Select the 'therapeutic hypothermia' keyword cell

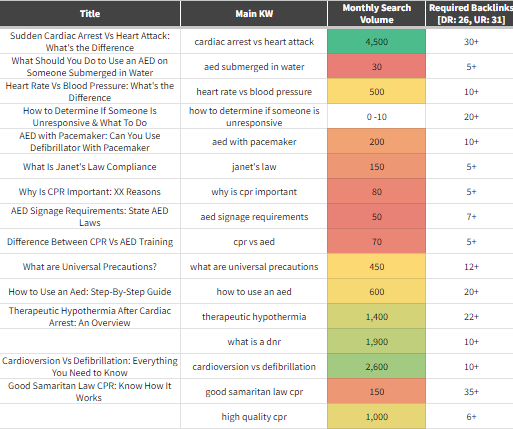[x=254, y=316]
